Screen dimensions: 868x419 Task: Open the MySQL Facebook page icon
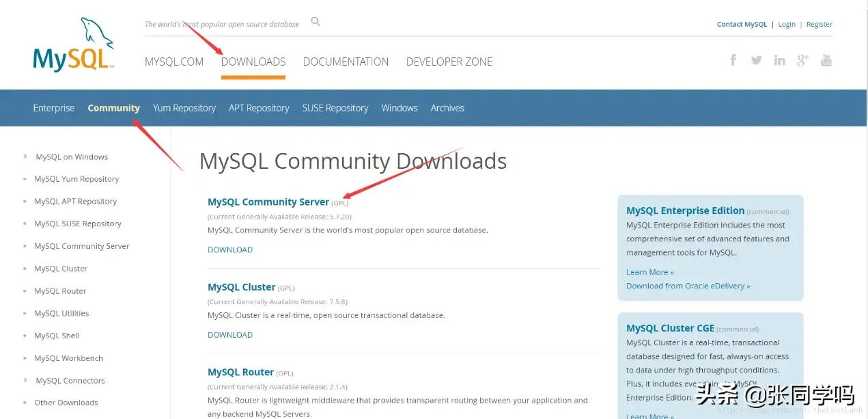(733, 60)
